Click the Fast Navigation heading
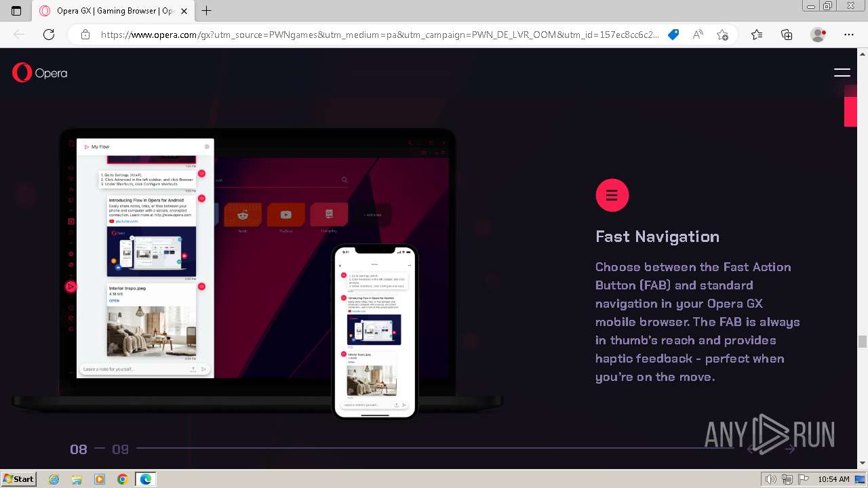The height and width of the screenshot is (488, 868). click(657, 237)
